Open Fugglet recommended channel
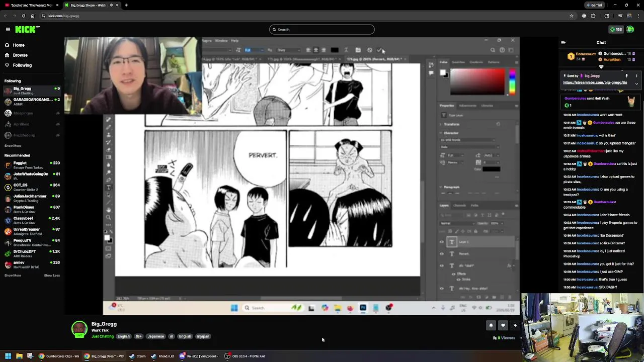Image resolution: width=644 pixels, height=362 pixels. (x=32, y=165)
